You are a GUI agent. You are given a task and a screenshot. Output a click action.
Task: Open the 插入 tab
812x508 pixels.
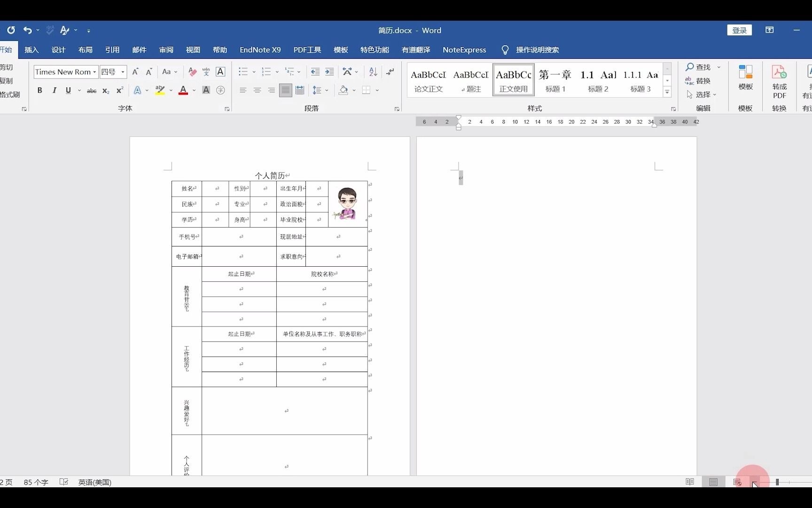point(31,50)
